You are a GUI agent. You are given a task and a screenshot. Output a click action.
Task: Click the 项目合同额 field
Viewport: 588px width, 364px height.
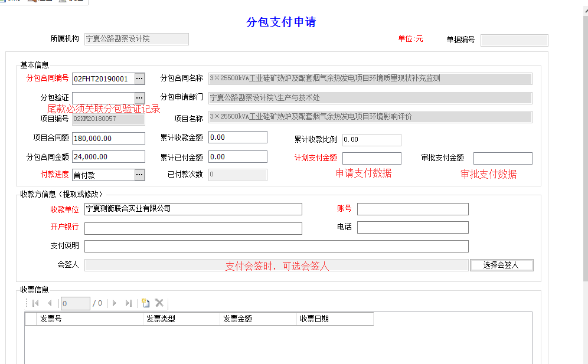pos(109,138)
